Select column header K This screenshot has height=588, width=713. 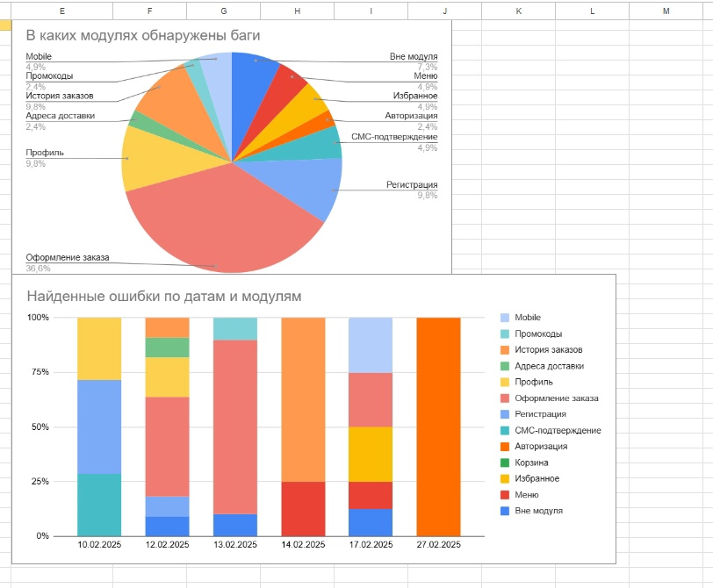point(518,11)
